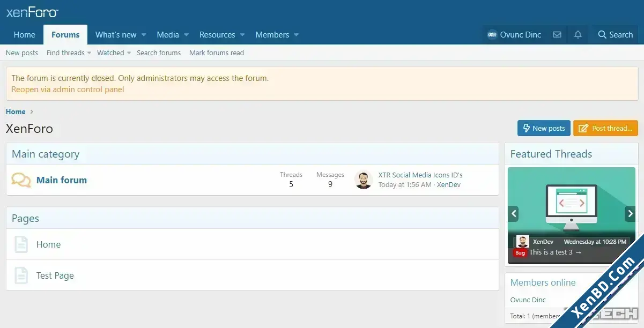Click the Featured Threads heading
The height and width of the screenshot is (328, 644).
pos(551,154)
